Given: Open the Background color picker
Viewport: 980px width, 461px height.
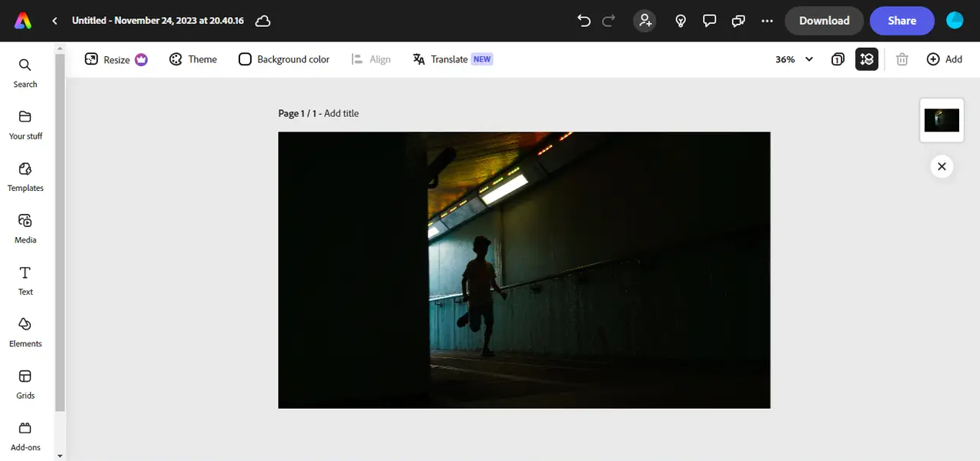Looking at the screenshot, I should point(284,59).
